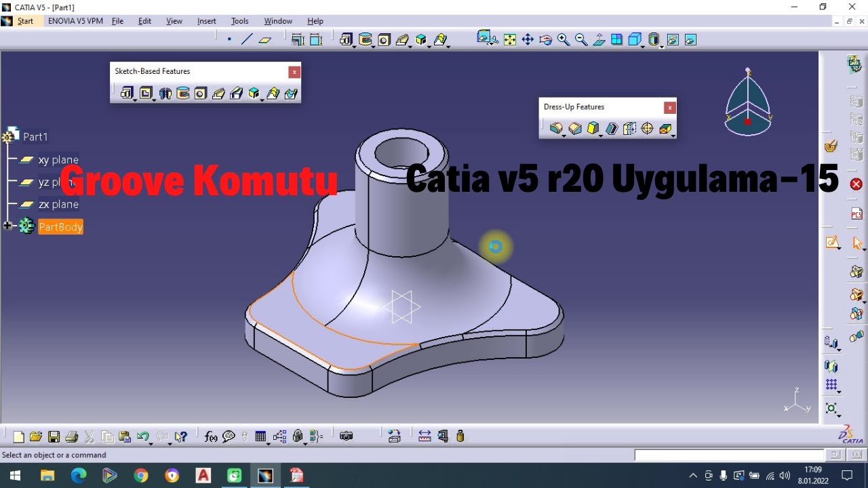Open the File menu
The image size is (868, 488).
117,21
